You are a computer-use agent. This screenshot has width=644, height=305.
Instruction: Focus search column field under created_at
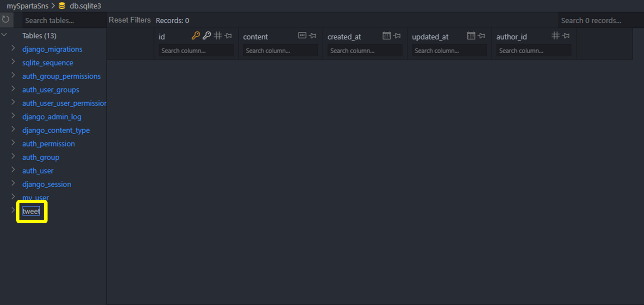(x=365, y=50)
